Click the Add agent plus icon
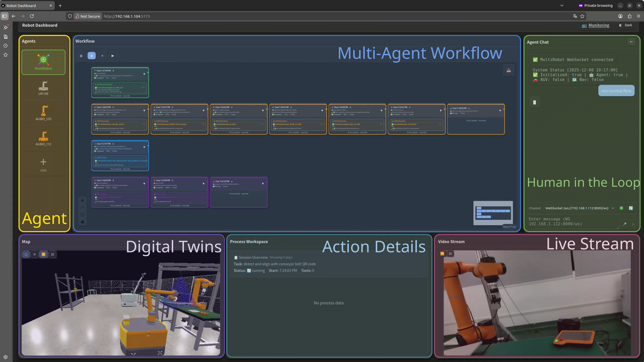Viewport: 644px width, 362px height. point(43,162)
